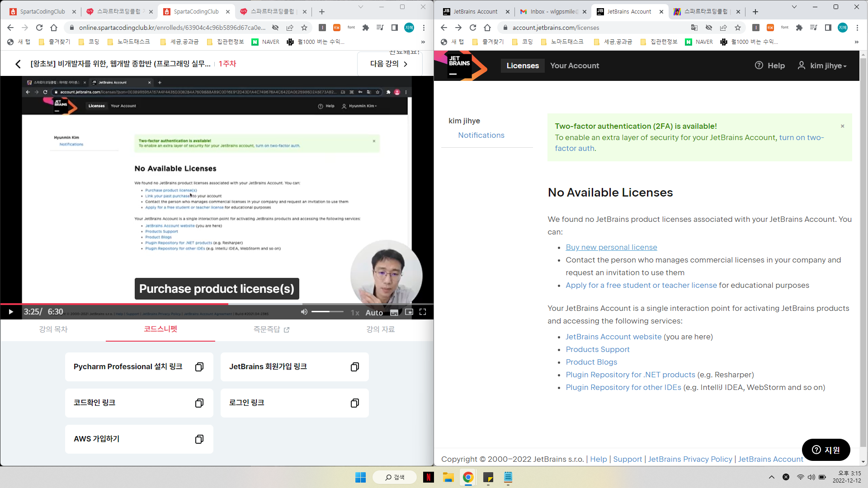Open the 세금,공과금 bookmark folder in JetBrains window

[613, 42]
